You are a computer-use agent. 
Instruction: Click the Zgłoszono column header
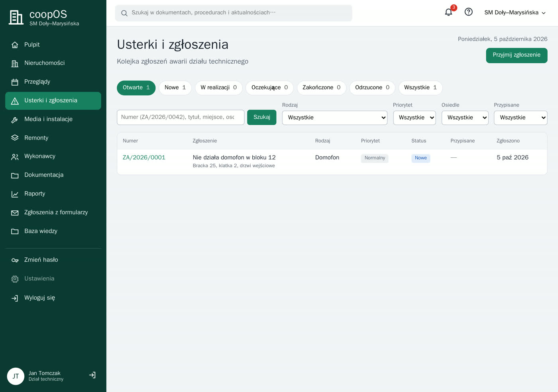pyautogui.click(x=508, y=141)
